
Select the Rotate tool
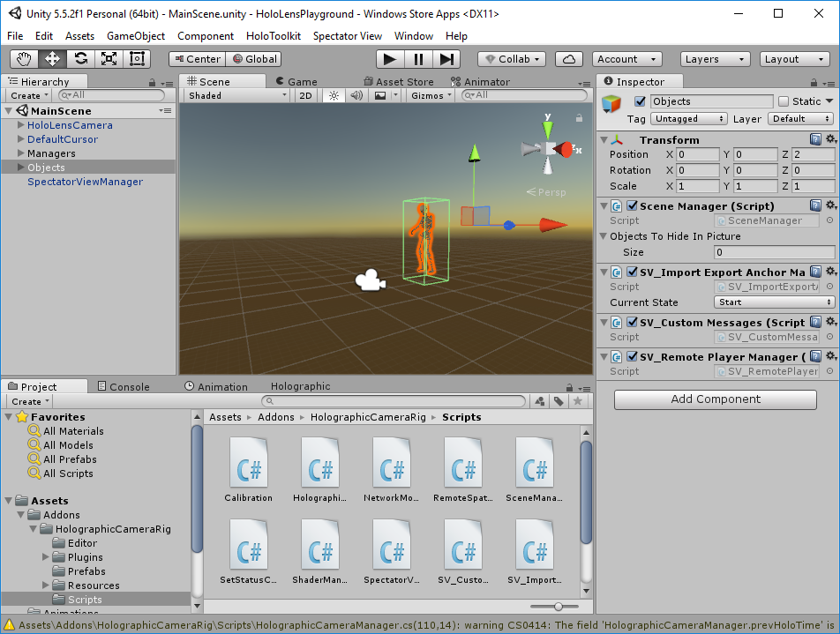(81, 59)
